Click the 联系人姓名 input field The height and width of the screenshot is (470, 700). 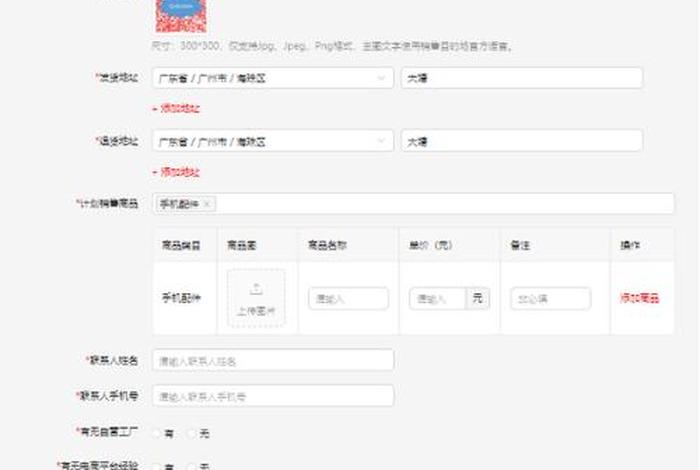coord(273,361)
